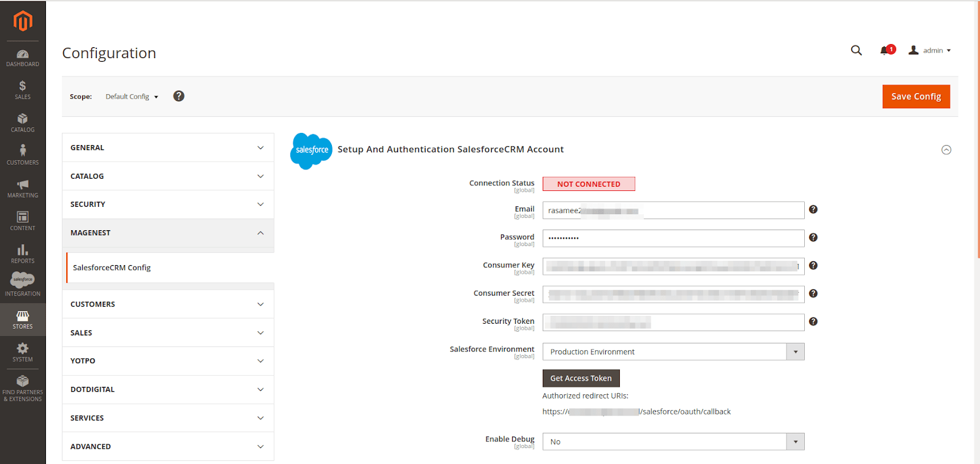Open the Salesforce Integration sidebar menu
The width and height of the screenshot is (980, 464).
point(23,285)
